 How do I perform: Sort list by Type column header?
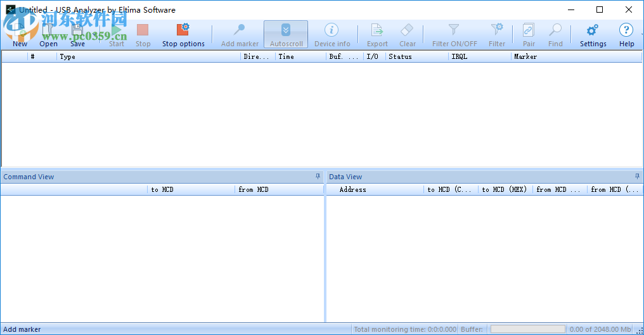click(148, 56)
